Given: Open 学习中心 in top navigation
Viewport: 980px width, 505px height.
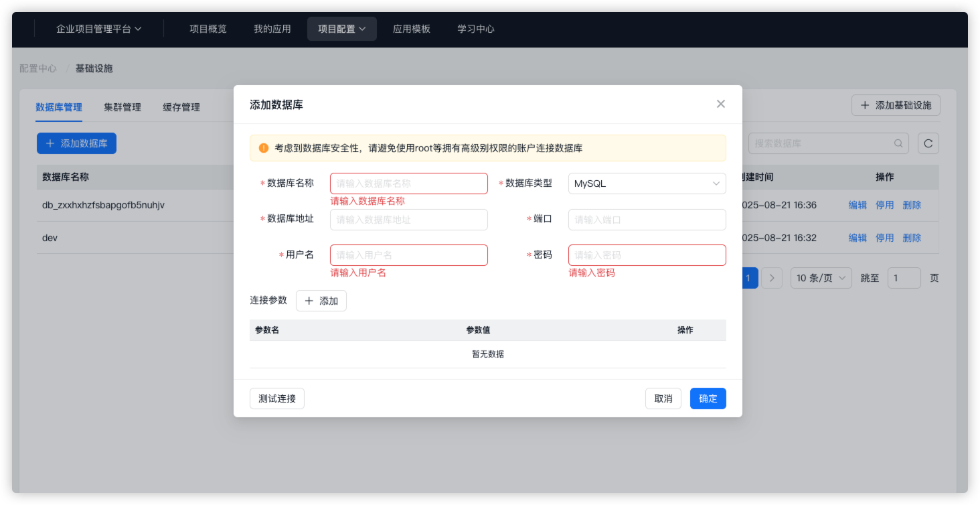Looking at the screenshot, I should click(x=475, y=29).
